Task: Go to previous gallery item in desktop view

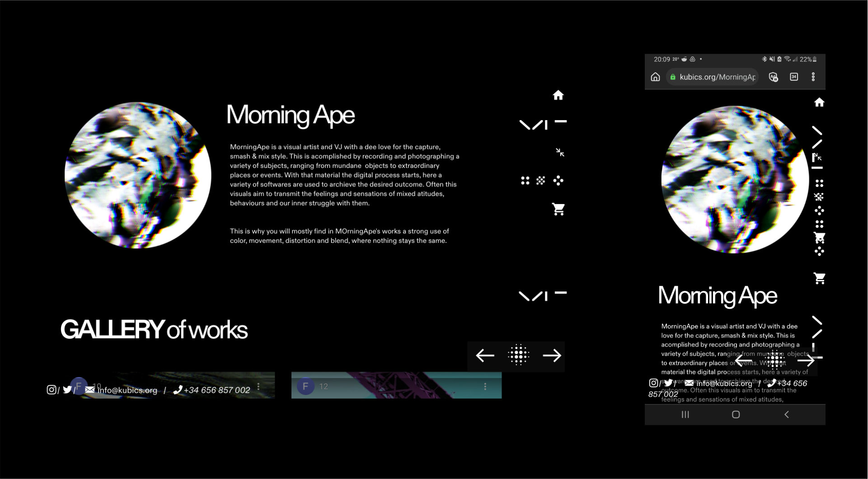Action: pyautogui.click(x=485, y=356)
